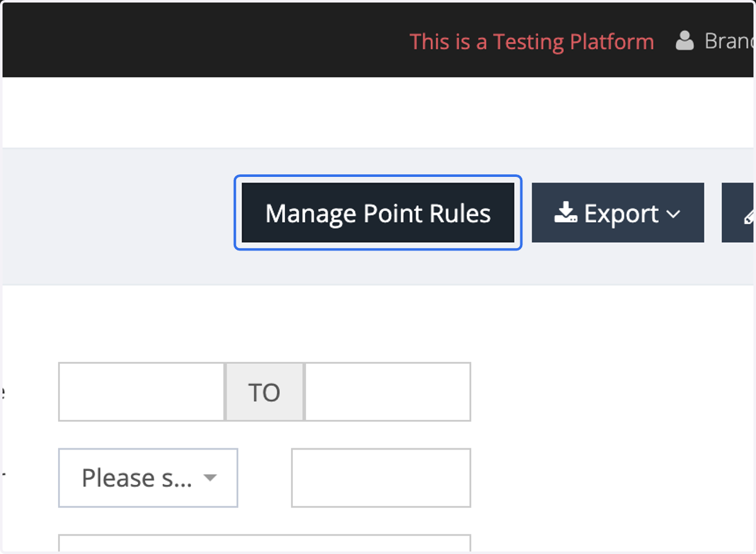Click the "This is a Testing Platform" text
The image size is (756, 554).
(x=532, y=42)
